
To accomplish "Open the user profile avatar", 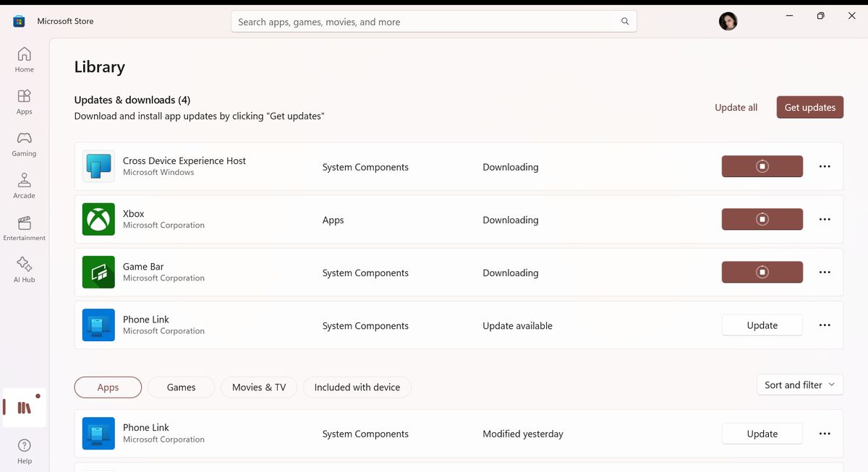I will pyautogui.click(x=728, y=21).
